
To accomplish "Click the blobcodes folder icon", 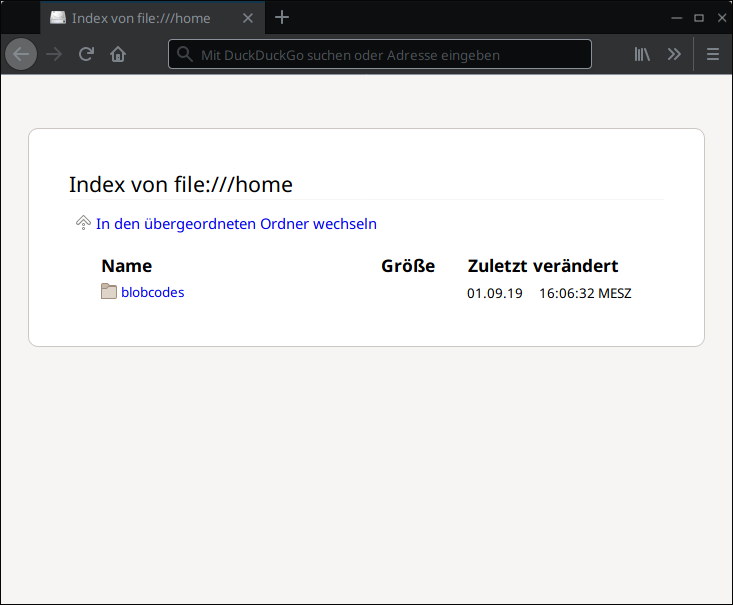I will tap(109, 291).
